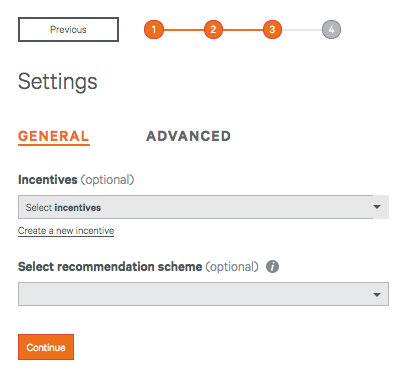Click the grey progress line before step 4
The image size is (408, 374).
[302, 30]
